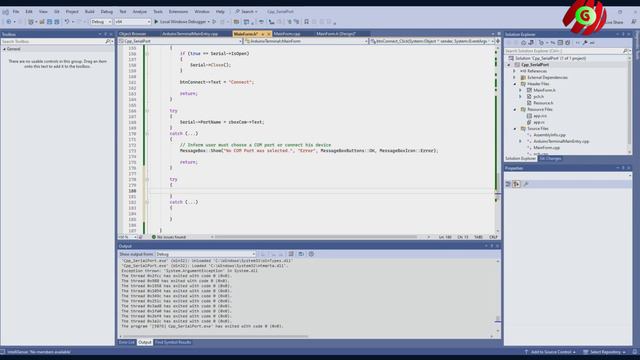Start Local Windows Debugger
Viewport: 640px width, 360px height.
point(182,22)
